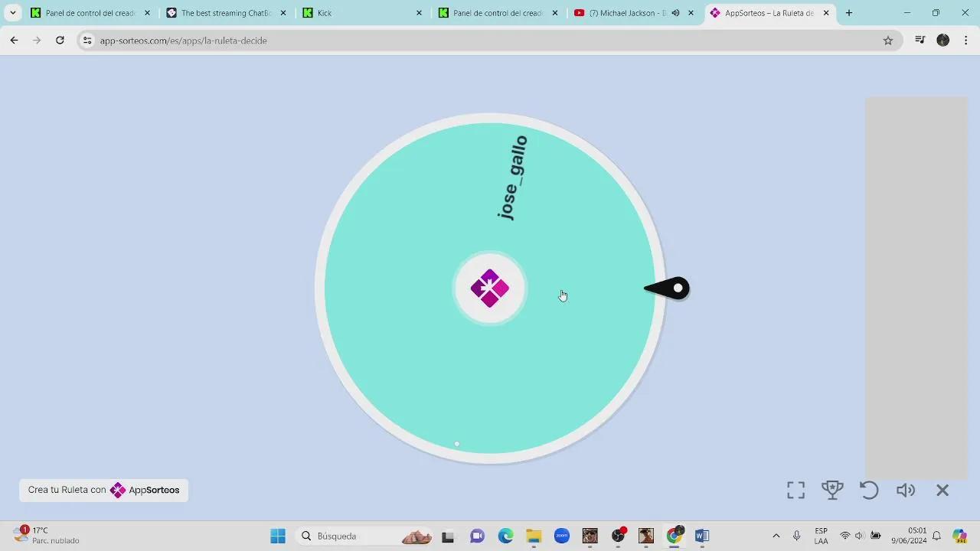Screen dimensions: 980x551
Task: Spin the wheel using center logo button
Action: 490,289
